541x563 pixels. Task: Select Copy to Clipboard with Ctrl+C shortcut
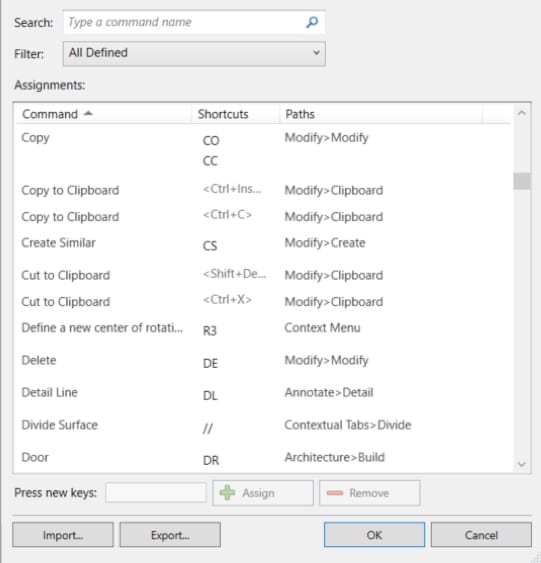(264, 217)
